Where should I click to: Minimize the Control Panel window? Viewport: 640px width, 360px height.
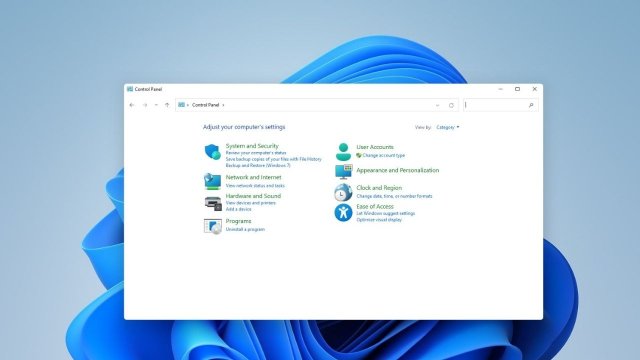tap(500, 89)
